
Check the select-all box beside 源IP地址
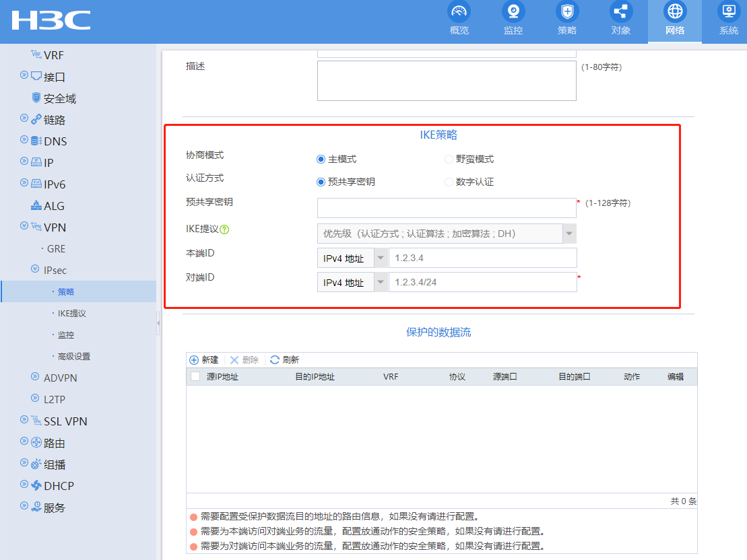[195, 377]
